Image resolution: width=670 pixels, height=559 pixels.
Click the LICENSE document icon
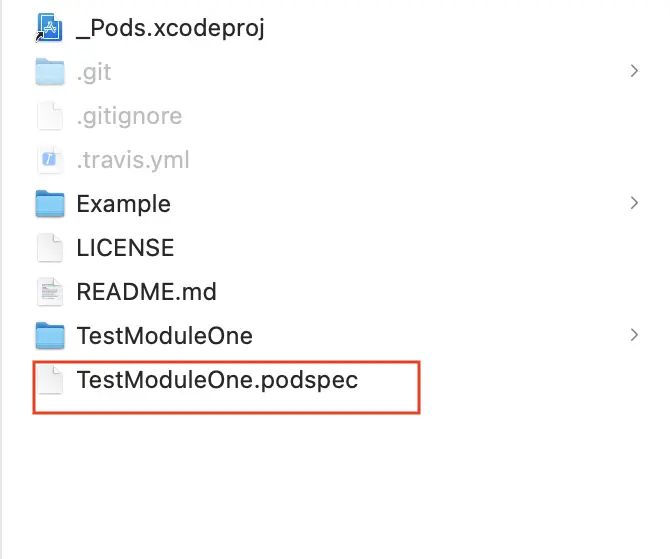pos(49,248)
